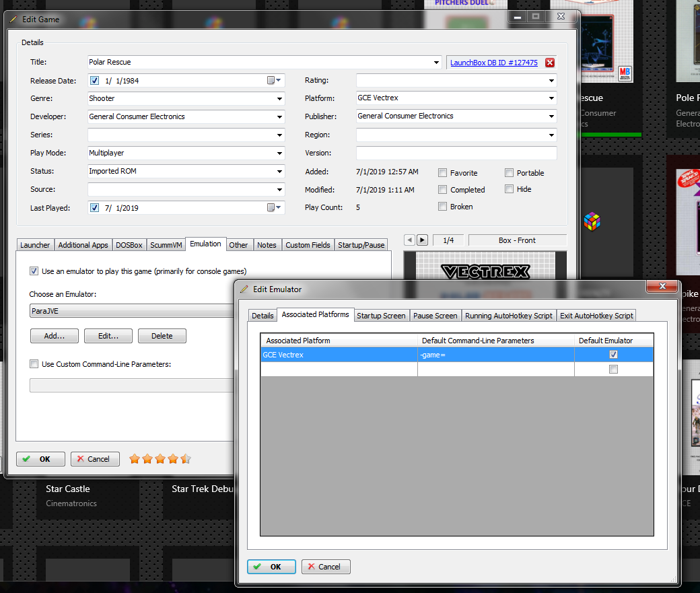The width and height of the screenshot is (700, 593).
Task: Expand the Source dropdown
Action: pyautogui.click(x=279, y=190)
